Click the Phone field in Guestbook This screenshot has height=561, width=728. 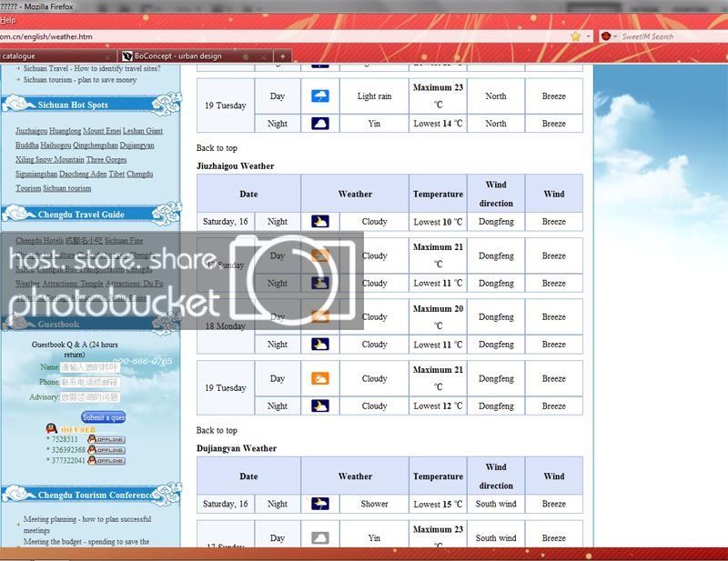(90, 383)
